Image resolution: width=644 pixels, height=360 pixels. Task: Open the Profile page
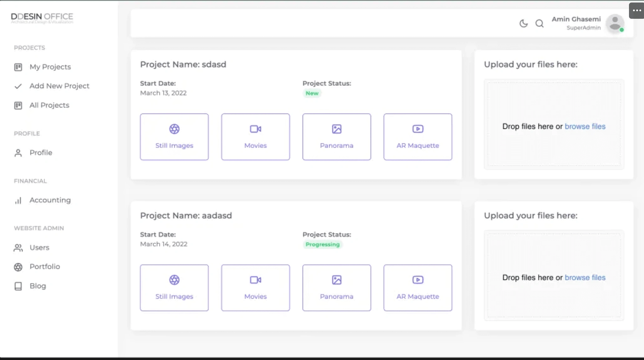click(41, 152)
